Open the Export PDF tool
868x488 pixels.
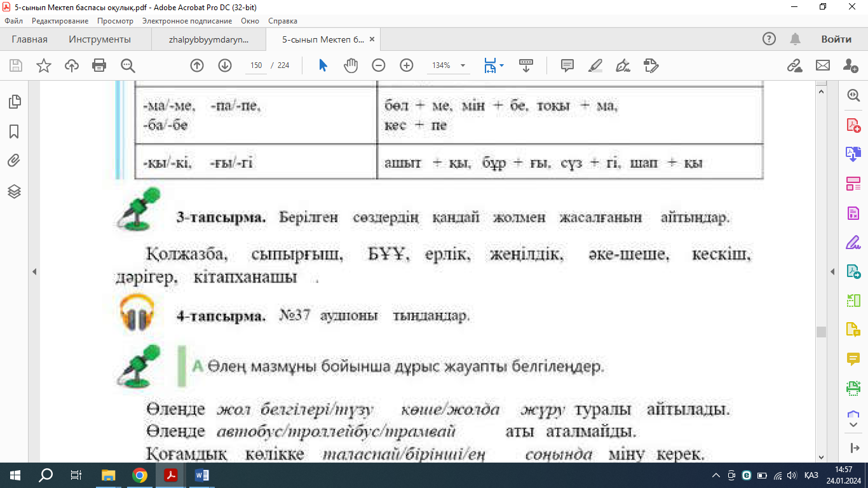pos(853,272)
